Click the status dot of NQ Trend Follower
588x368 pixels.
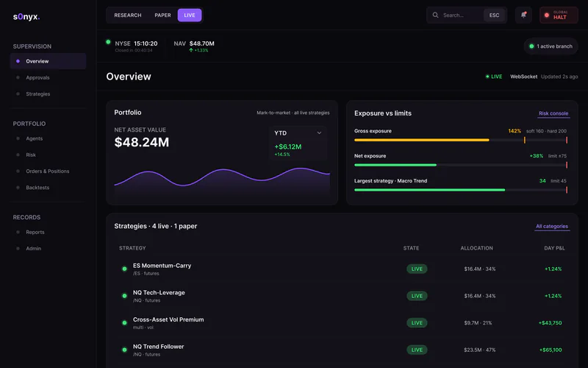pos(124,350)
